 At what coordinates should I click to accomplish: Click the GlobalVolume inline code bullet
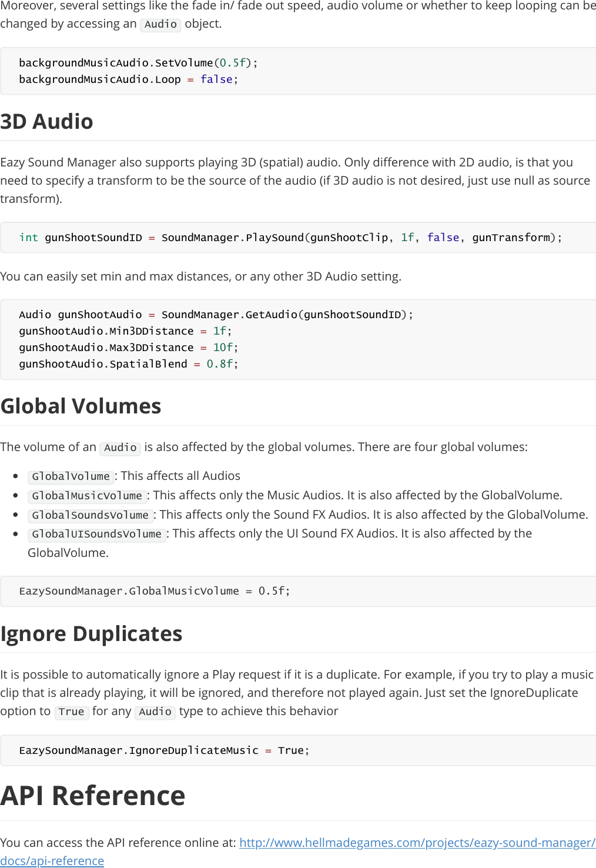pos(71,476)
